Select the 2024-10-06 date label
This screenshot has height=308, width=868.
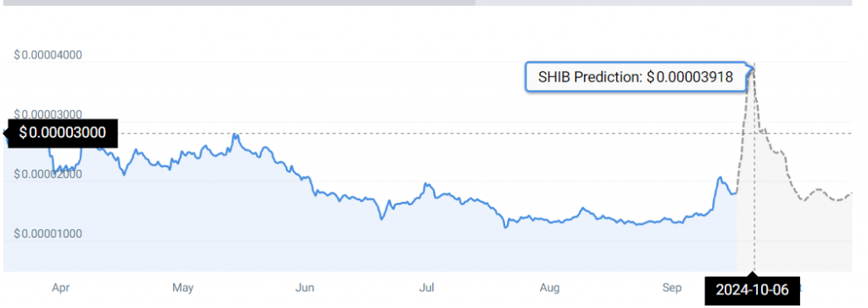[752, 289]
